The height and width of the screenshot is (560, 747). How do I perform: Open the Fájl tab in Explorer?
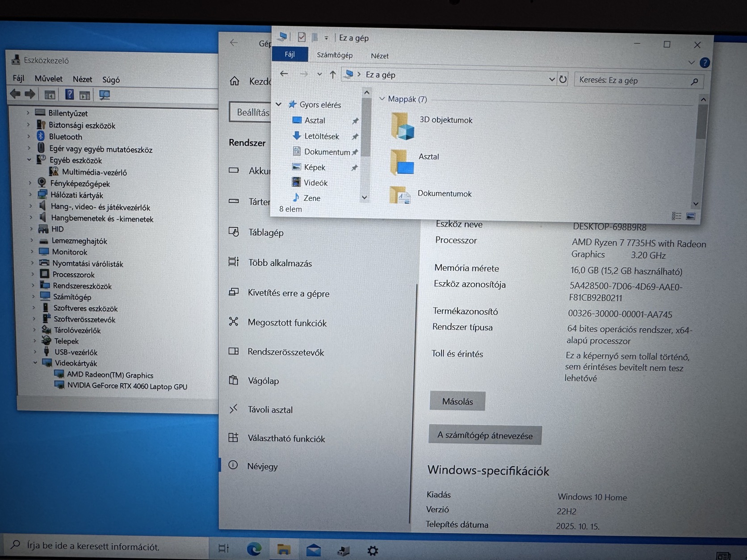[290, 54]
